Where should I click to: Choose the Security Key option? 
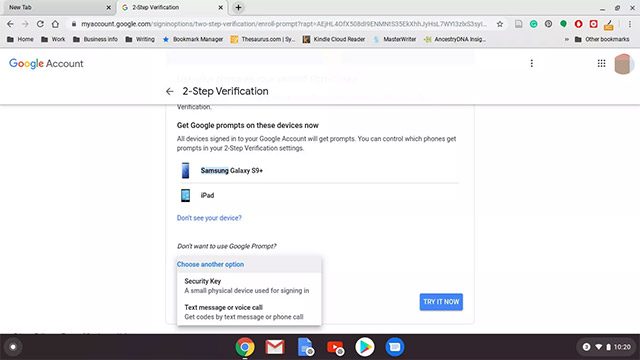249,286
